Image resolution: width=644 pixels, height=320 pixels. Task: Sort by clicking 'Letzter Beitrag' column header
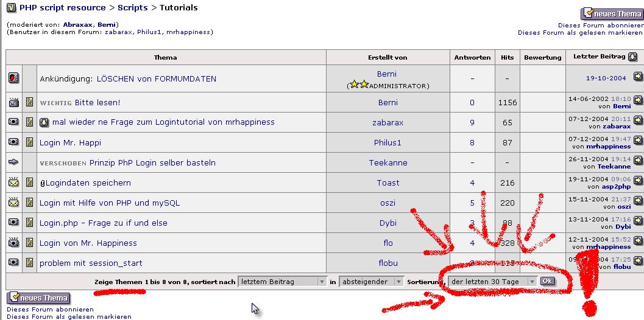(599, 57)
